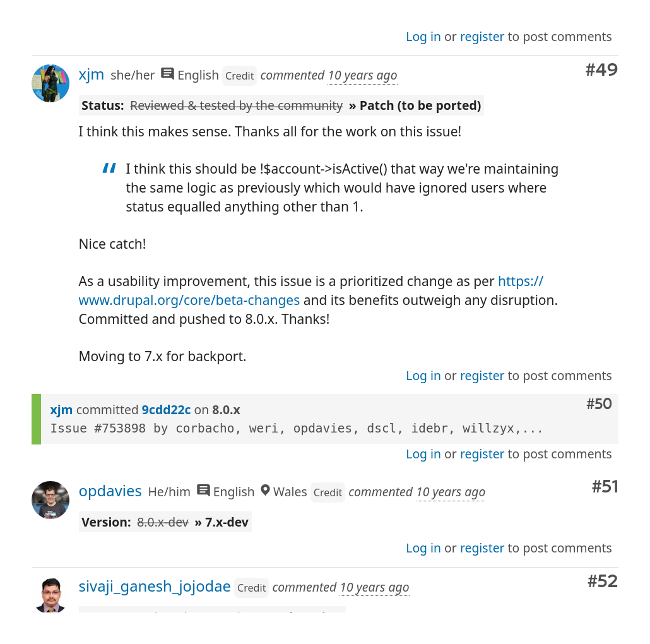650x644 pixels.
Task: Click comment permalink #52
Action: [x=602, y=581]
